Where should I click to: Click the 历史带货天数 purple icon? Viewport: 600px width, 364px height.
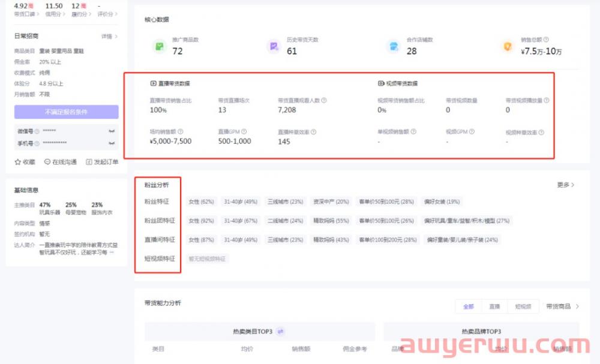tap(274, 46)
